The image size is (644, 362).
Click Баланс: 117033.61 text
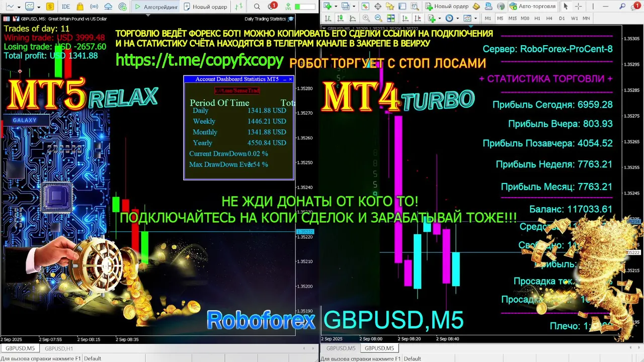pos(571,209)
